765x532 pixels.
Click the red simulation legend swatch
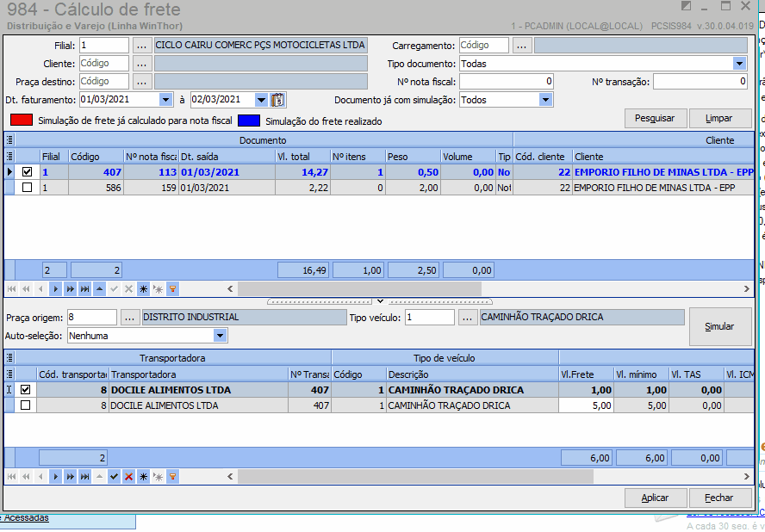point(22,120)
